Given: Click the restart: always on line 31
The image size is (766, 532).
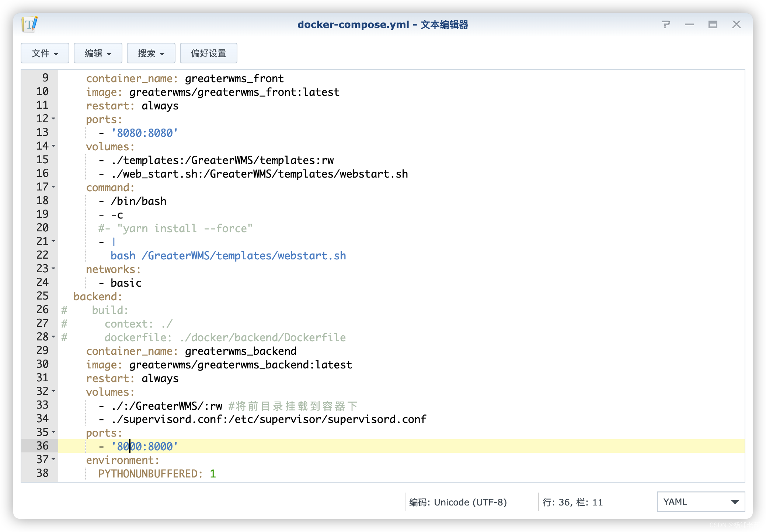Looking at the screenshot, I should (x=132, y=378).
